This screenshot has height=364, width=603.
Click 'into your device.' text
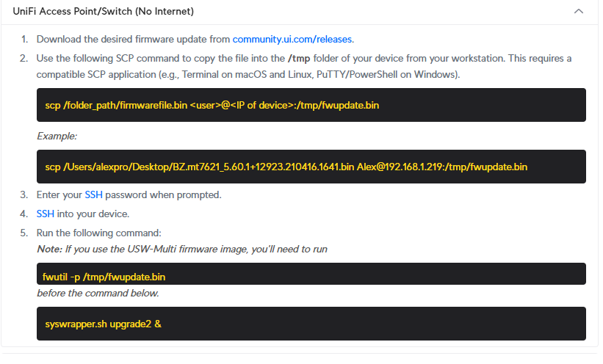pyautogui.click(x=93, y=214)
